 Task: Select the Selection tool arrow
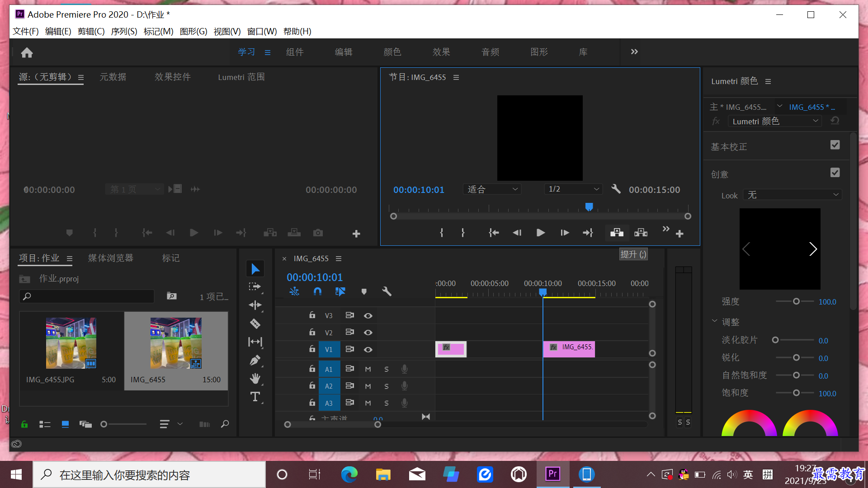tap(255, 269)
